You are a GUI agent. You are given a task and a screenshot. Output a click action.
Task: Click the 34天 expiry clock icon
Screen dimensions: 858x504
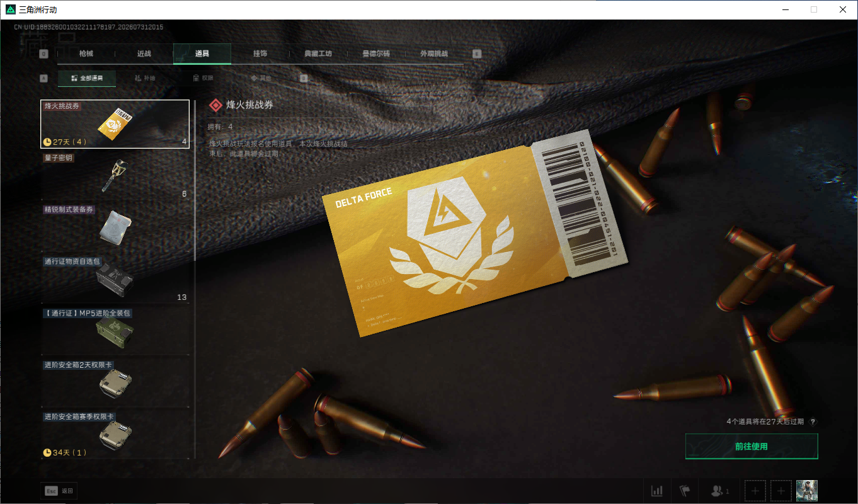pyautogui.click(x=47, y=452)
